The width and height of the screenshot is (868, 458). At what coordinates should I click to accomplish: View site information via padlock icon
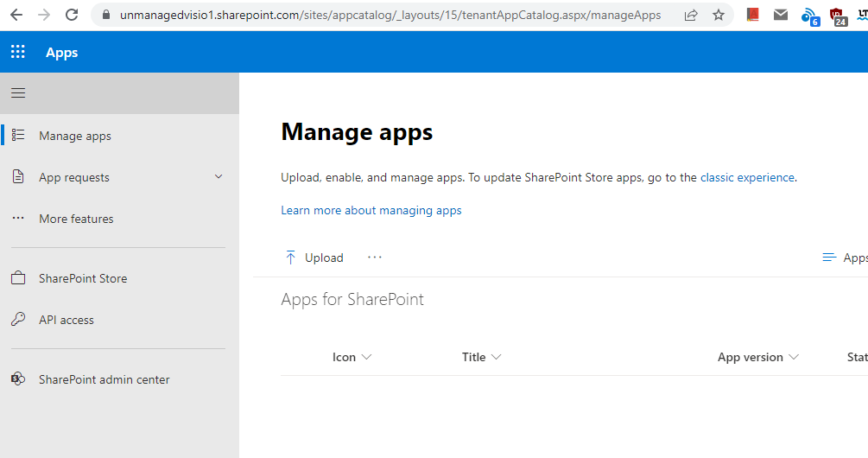tap(107, 15)
